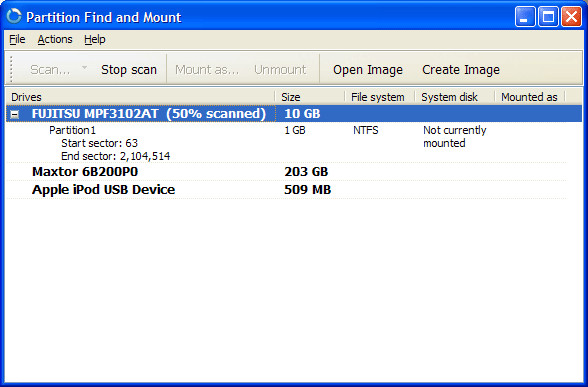Screen dimensions: 588x387
Task: Open the Actions menu
Action: 55,39
